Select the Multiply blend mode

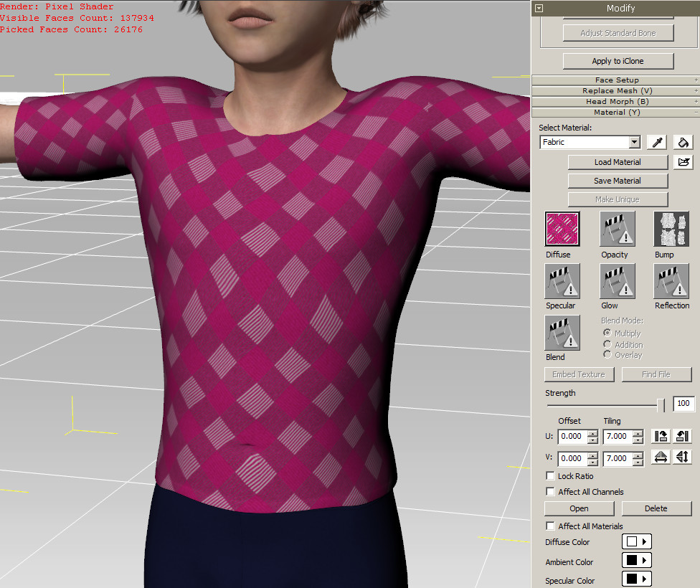[x=607, y=333]
